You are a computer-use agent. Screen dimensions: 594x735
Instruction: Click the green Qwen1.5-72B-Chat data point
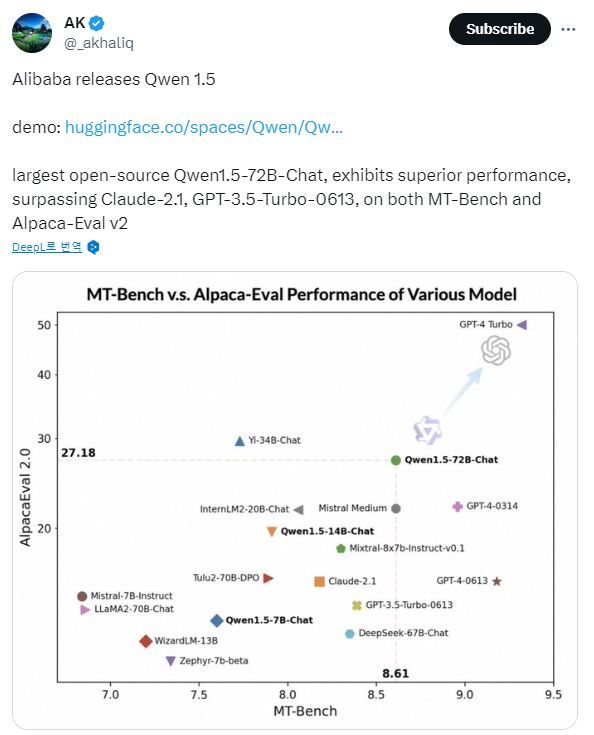click(396, 460)
